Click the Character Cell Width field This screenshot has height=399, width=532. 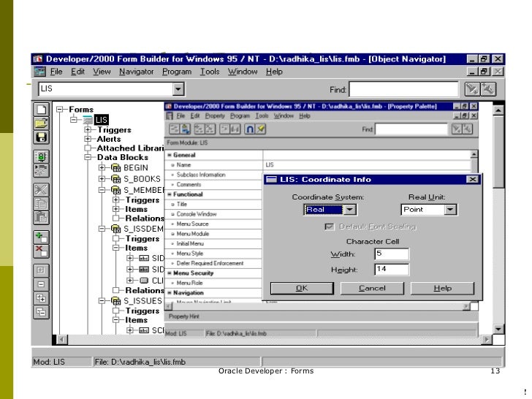tap(392, 254)
